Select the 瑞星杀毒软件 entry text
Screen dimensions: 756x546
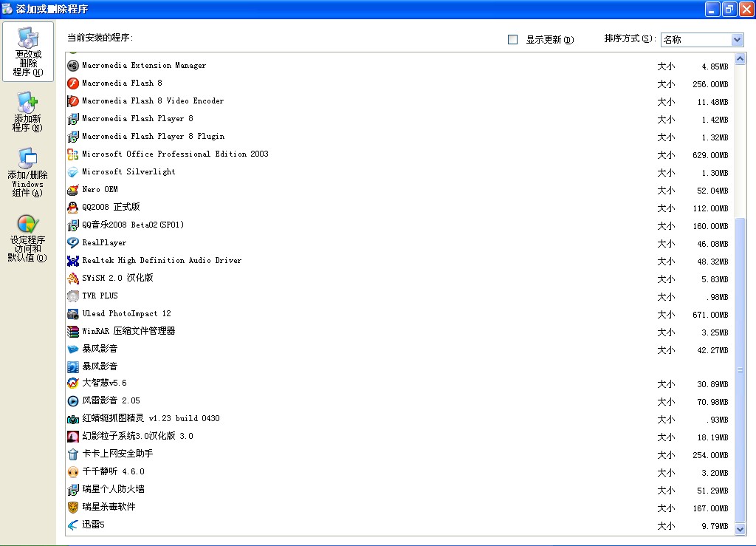point(109,507)
